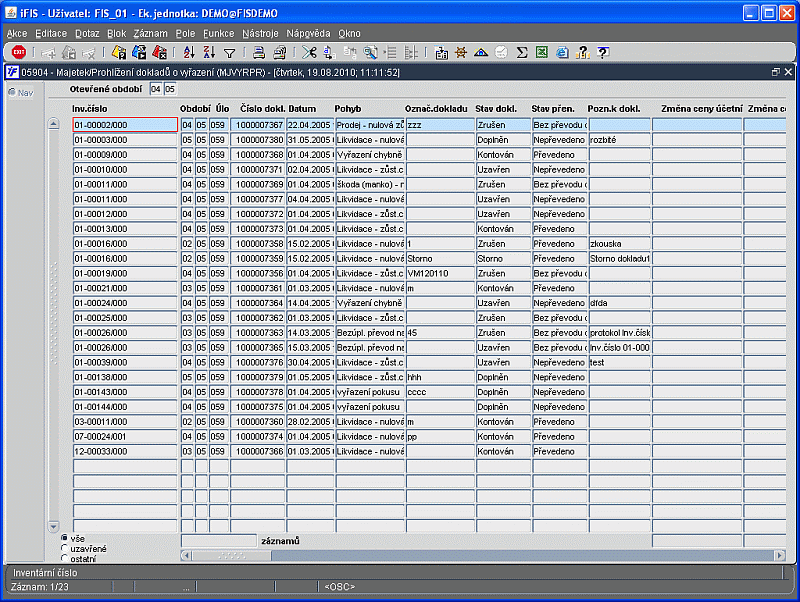Open the Okno menu
Image resolution: width=800 pixels, height=602 pixels.
point(349,33)
